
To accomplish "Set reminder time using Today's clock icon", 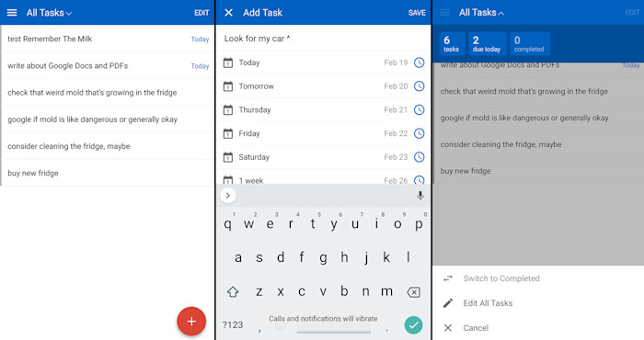I will [419, 62].
